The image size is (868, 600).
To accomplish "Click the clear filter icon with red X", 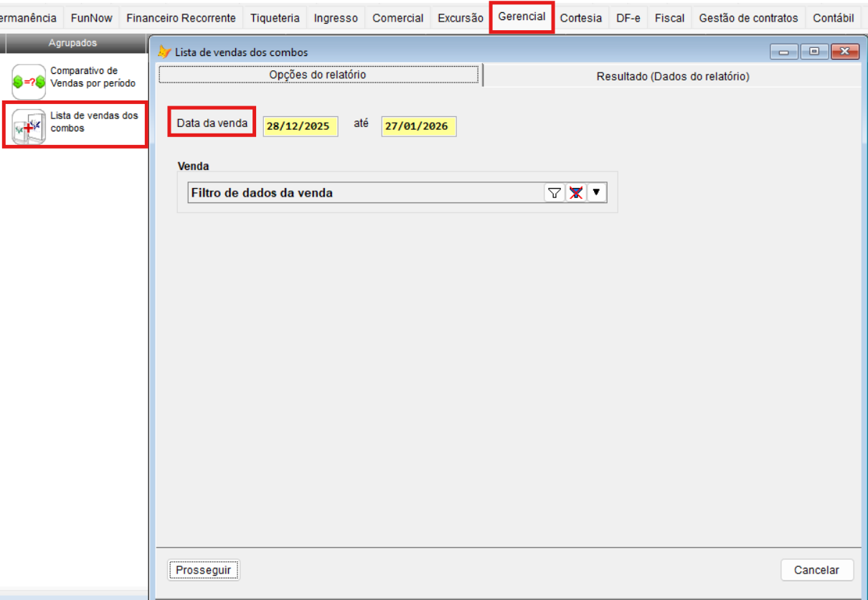I will [x=575, y=192].
